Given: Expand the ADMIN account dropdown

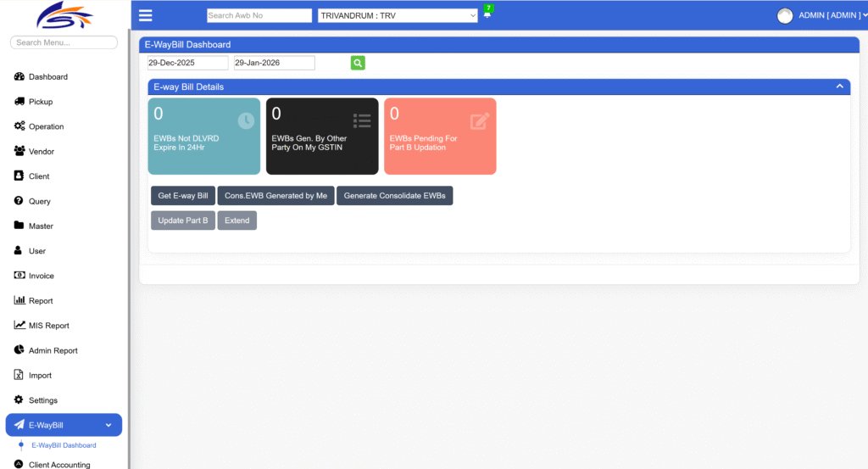Looking at the screenshot, I should point(828,15).
